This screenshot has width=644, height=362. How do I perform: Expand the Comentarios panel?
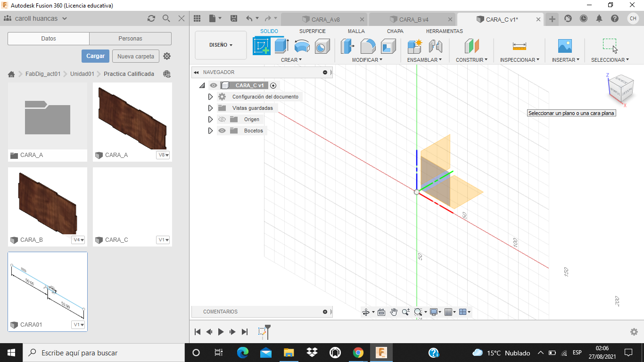325,312
